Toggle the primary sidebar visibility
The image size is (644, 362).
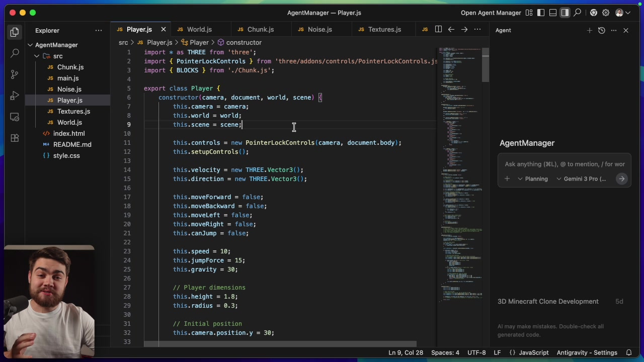(541, 13)
